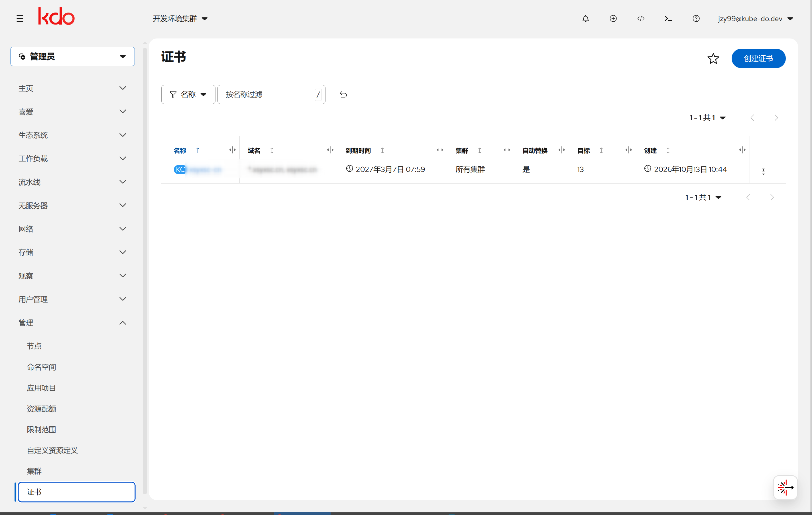Add certificates page to favorites star
812x515 pixels.
tap(713, 59)
